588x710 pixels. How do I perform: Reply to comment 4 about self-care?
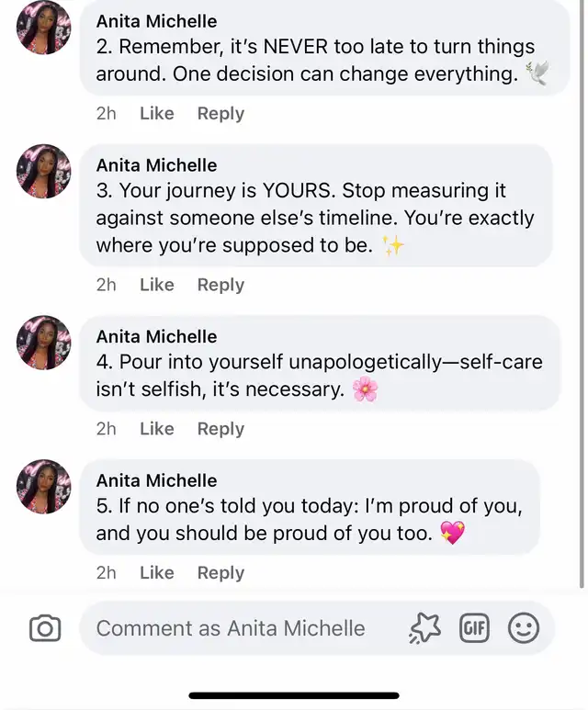click(x=220, y=429)
